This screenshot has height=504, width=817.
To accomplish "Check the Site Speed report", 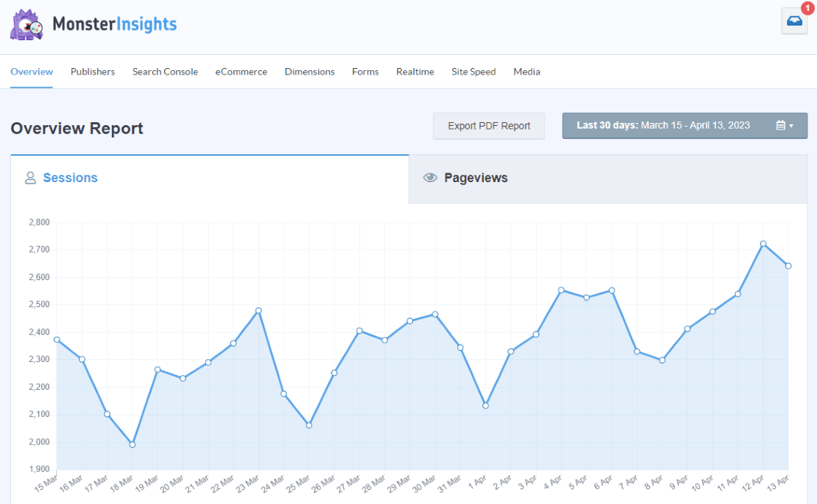I will (473, 72).
